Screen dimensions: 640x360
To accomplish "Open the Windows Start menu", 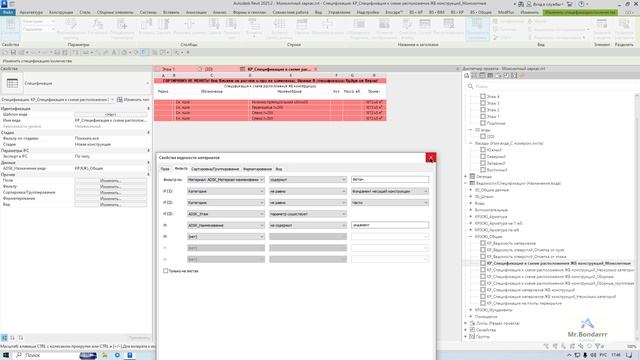I will (x=6, y=355).
